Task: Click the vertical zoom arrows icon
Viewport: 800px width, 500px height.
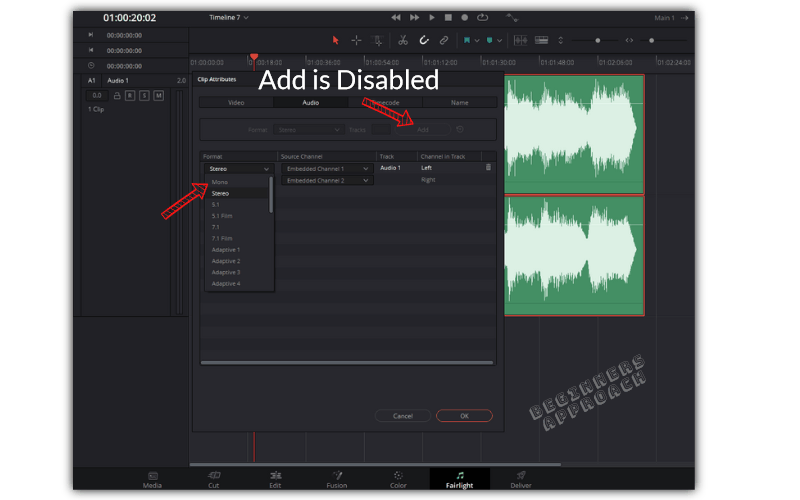Action: coord(560,40)
